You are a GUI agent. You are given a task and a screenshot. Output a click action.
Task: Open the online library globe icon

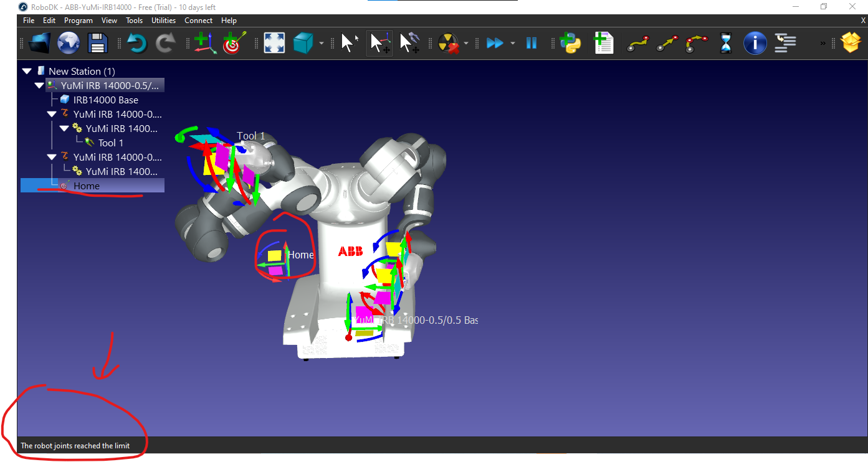(69, 43)
